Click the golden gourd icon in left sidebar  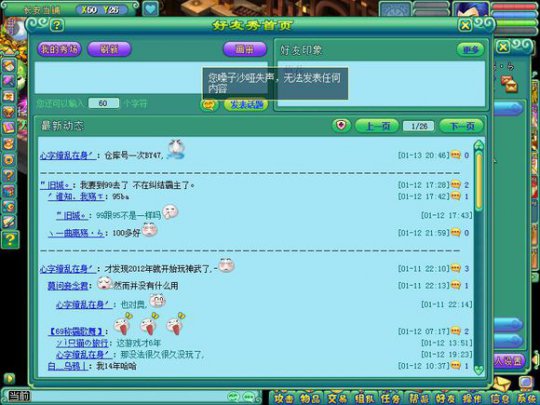[9, 143]
